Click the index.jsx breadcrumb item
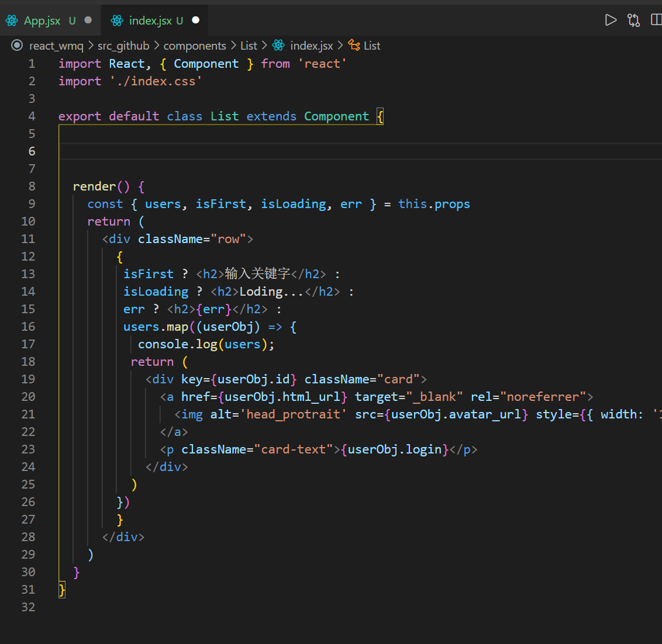The width and height of the screenshot is (662, 644). [311, 46]
